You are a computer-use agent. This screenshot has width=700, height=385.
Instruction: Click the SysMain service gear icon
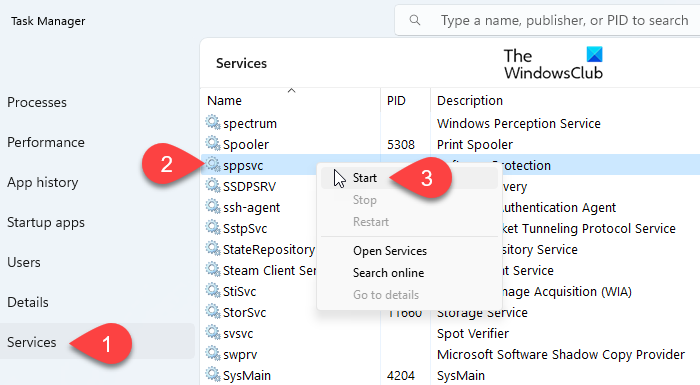click(x=213, y=374)
